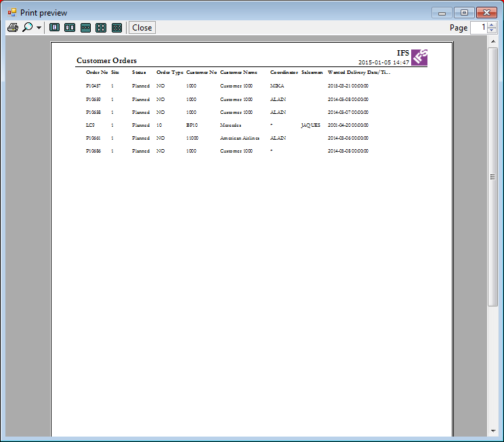The width and height of the screenshot is (504, 442).
Task: Click the Print icon in toolbar
Action: (12, 28)
